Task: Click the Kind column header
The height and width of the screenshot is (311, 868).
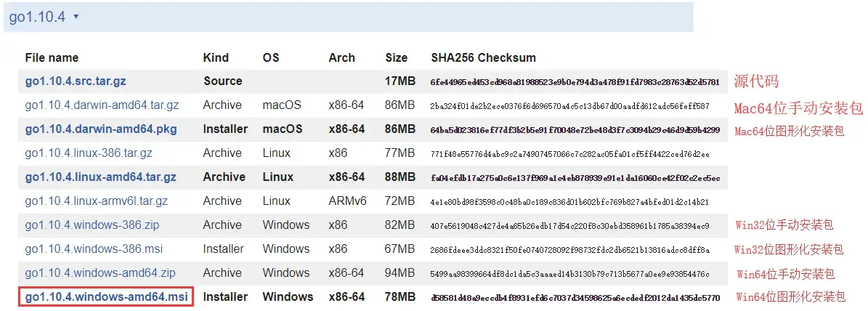Action: (216, 57)
